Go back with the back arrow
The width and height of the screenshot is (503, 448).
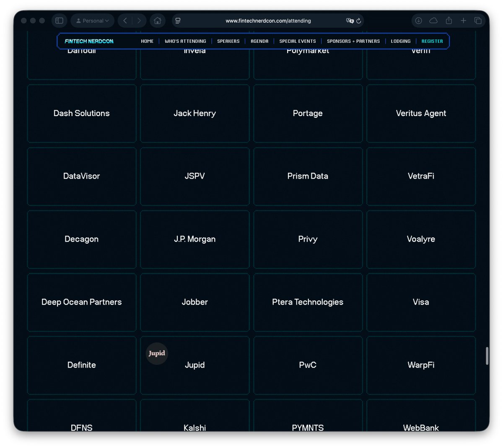point(125,21)
